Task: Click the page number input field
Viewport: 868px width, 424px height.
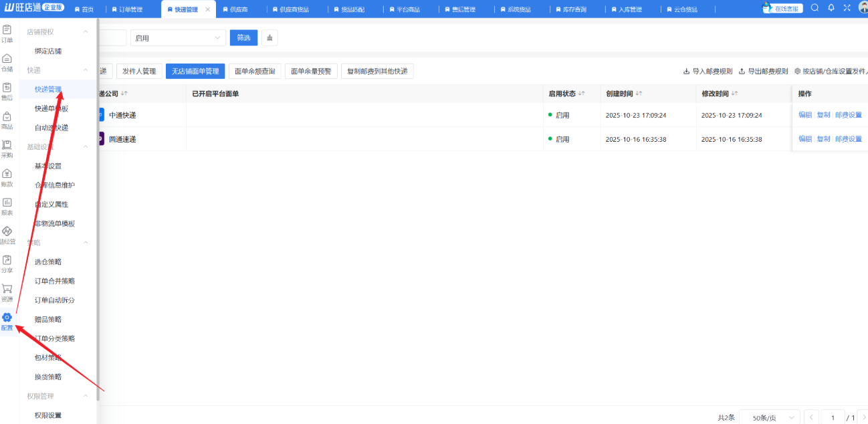Action: [x=833, y=417]
